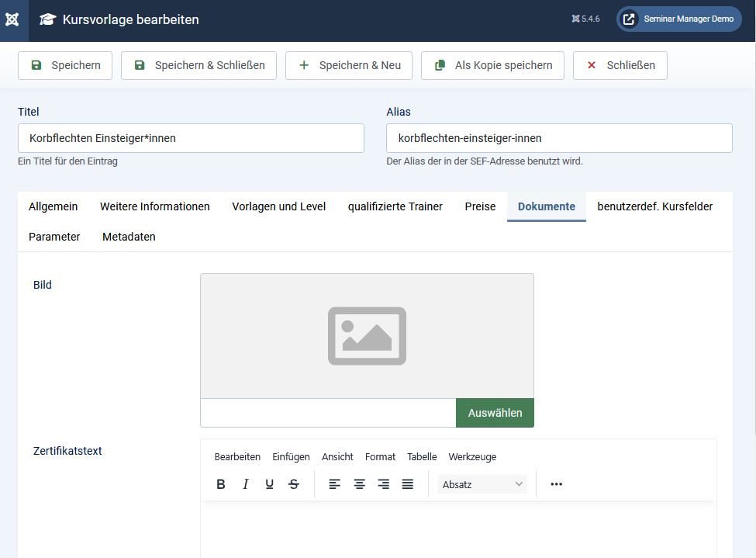This screenshot has height=558, width=756.
Task: Open the Tabelle editor menu
Action: pos(422,456)
